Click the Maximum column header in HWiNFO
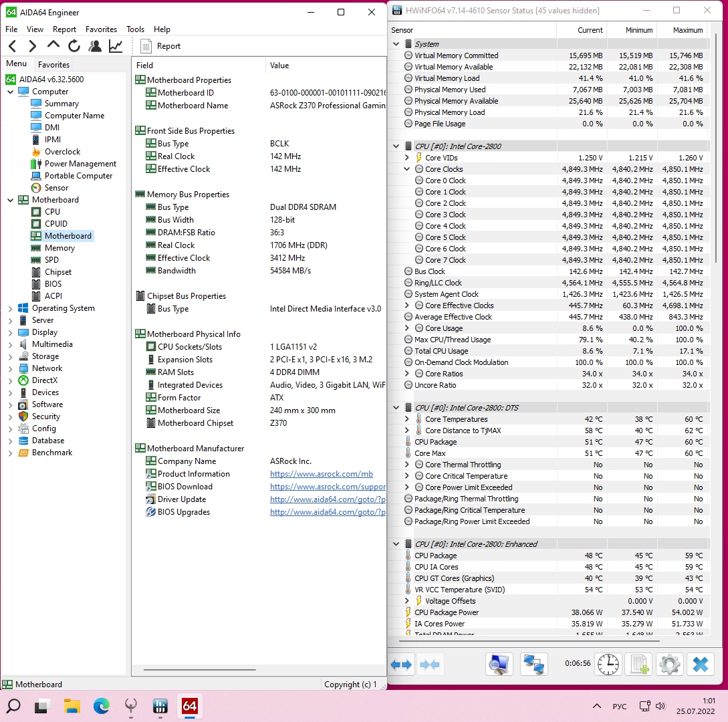This screenshot has width=728, height=722. 682,30
